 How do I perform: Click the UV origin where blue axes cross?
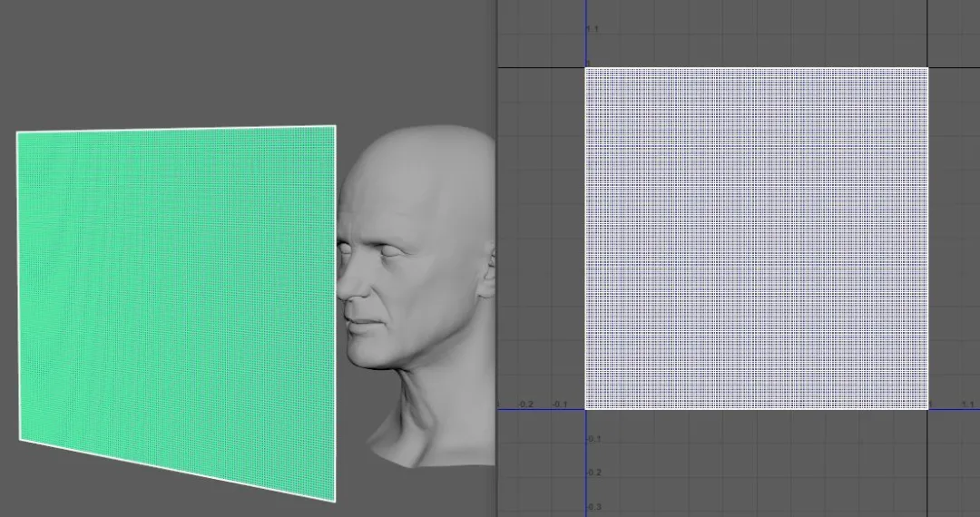[585, 409]
